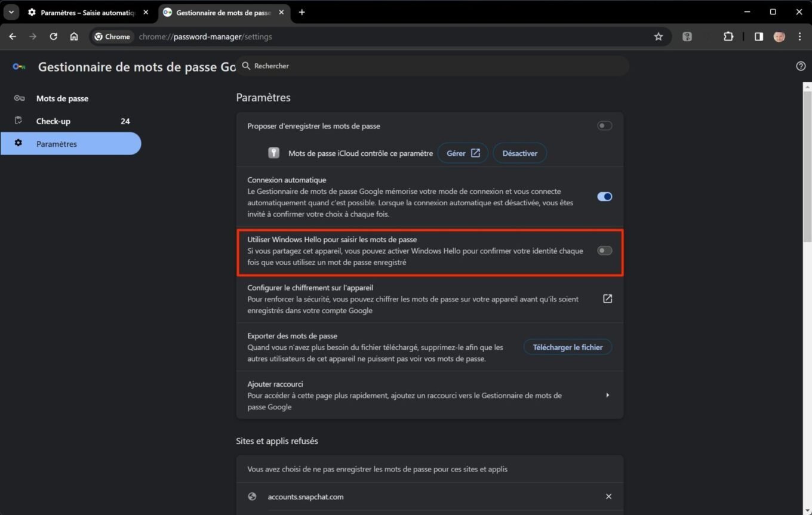Select the Gestionnaire de mots de passe tab
812x515 pixels.
point(224,12)
